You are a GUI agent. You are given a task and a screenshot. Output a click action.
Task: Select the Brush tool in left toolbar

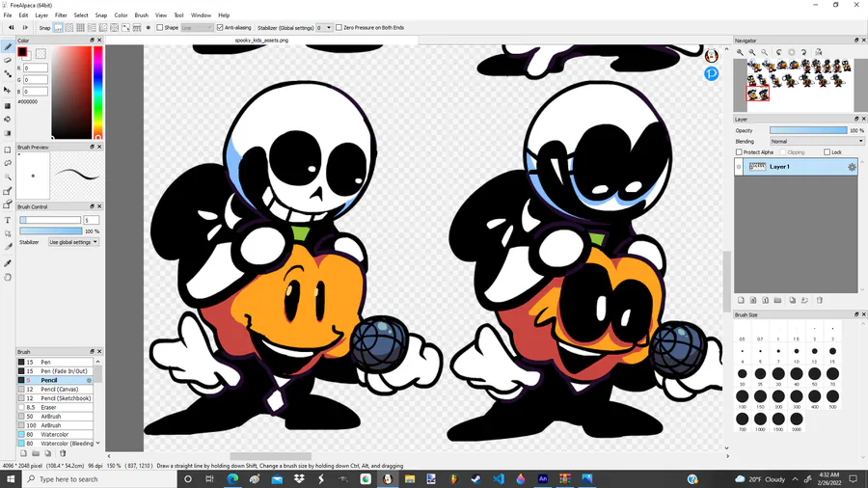[8, 47]
